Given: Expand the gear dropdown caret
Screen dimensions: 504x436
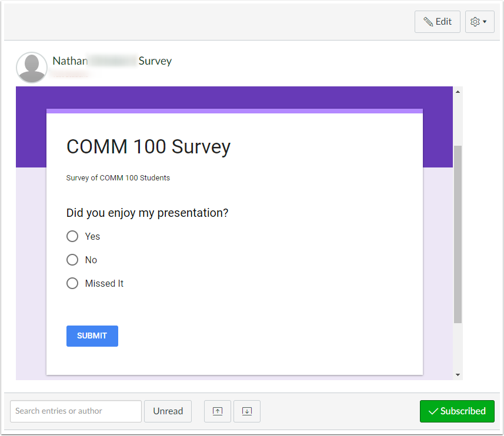Looking at the screenshot, I should [484, 21].
